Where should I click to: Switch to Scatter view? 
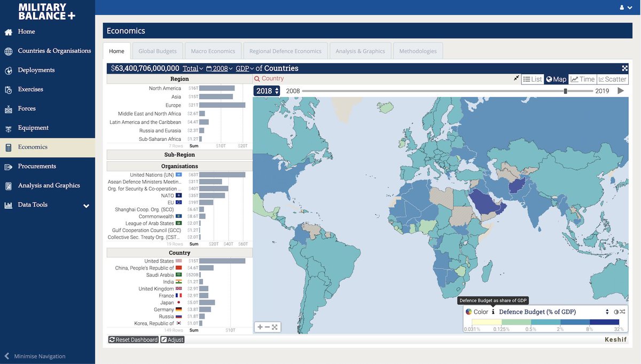click(x=613, y=79)
